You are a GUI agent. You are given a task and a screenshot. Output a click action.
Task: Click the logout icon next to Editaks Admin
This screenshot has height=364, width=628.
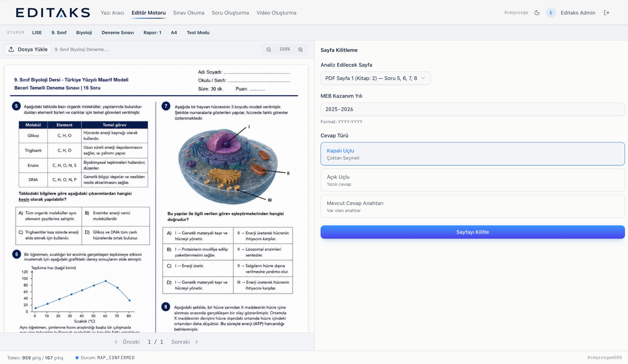(x=606, y=13)
